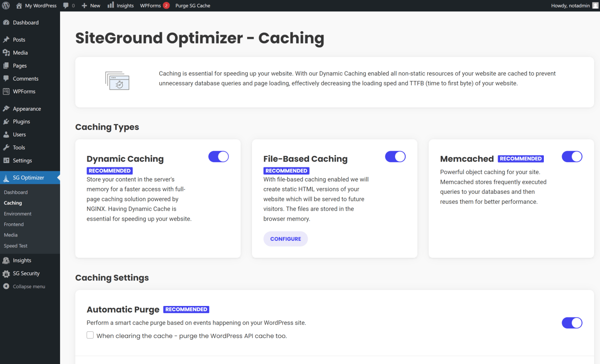Click the Automatic Purge Recommended badge
600x364 pixels.
tap(186, 309)
